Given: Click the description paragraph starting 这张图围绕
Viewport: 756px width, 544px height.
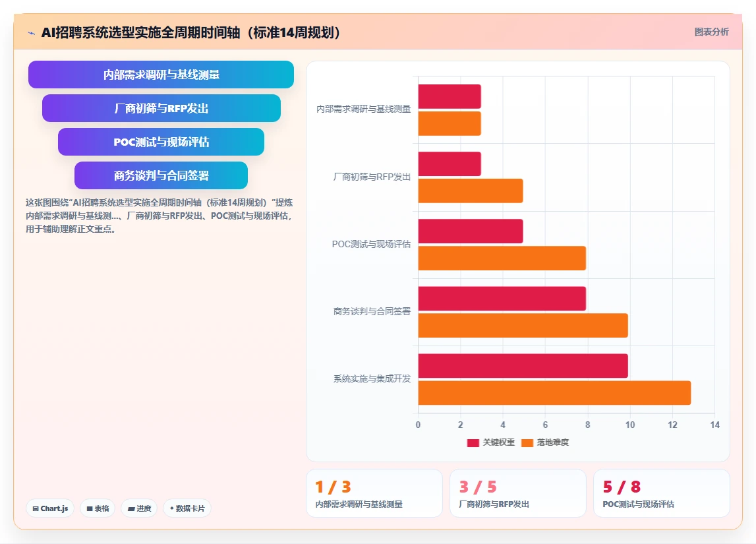Looking at the screenshot, I should (159, 216).
